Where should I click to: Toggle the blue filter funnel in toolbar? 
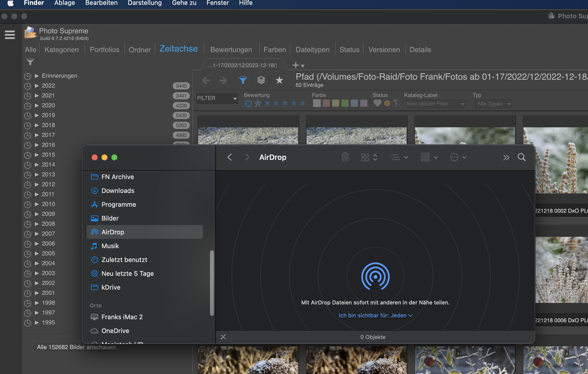point(243,80)
